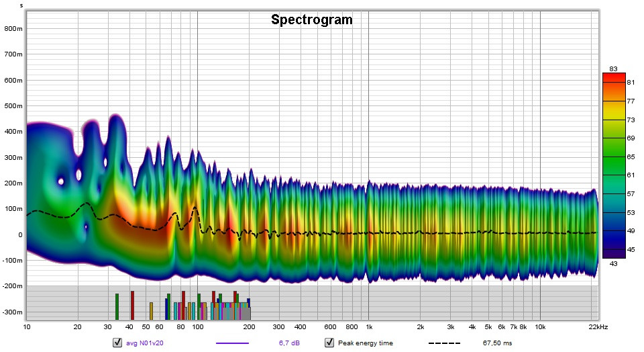644x352 pixels.
Task: Click the 43 minimum on color scale
Action: (613, 263)
